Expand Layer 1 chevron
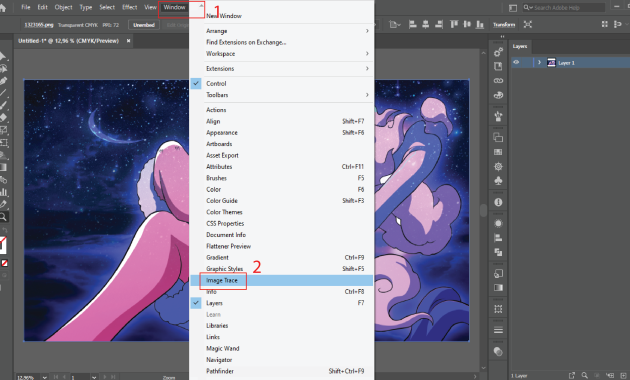The width and height of the screenshot is (630, 380). pos(539,62)
